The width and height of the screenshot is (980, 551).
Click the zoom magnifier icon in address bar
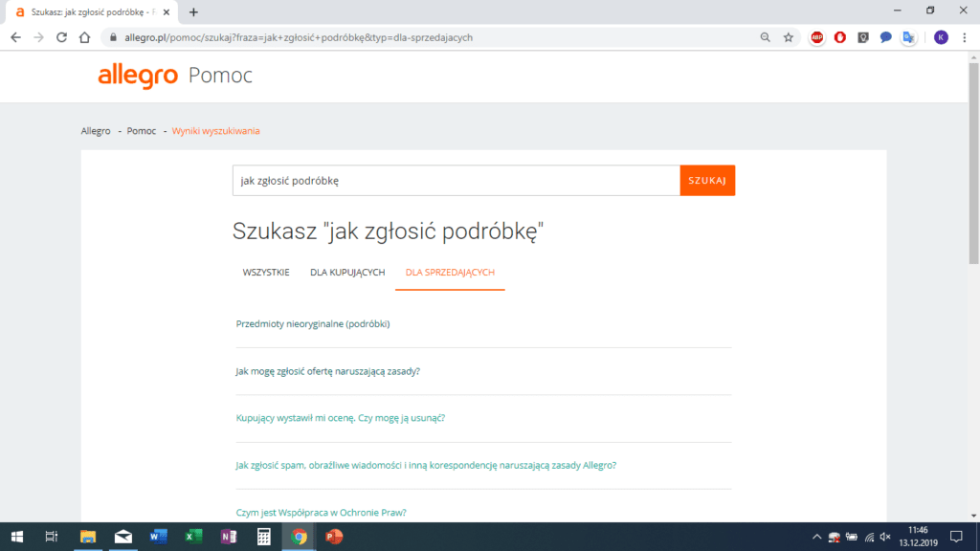click(x=765, y=37)
